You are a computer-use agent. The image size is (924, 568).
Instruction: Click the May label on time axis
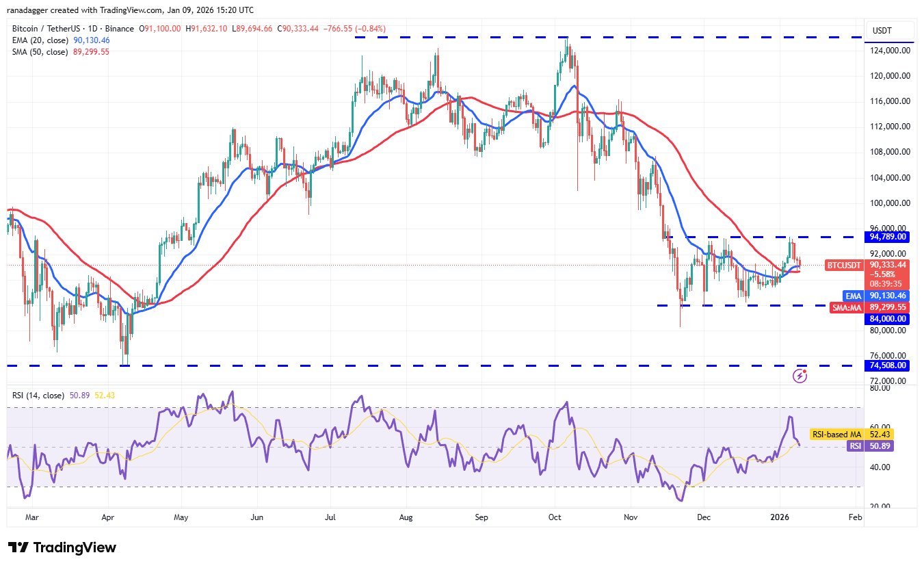(181, 518)
